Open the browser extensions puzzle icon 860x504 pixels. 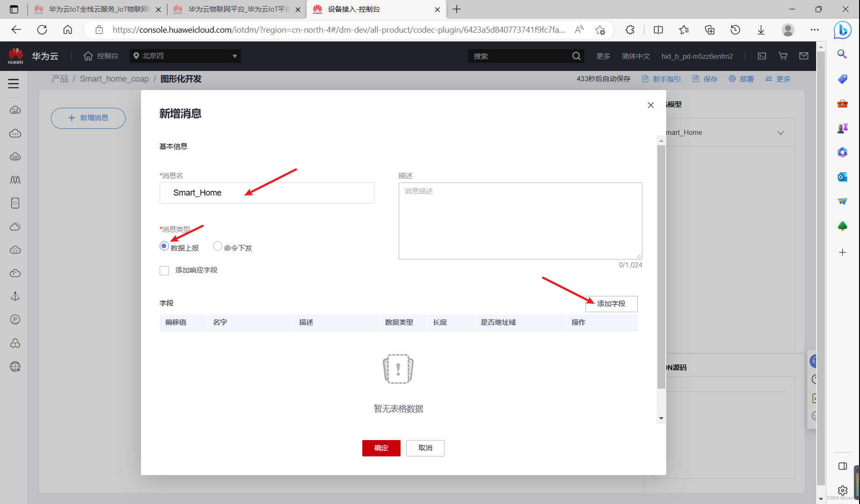(630, 30)
